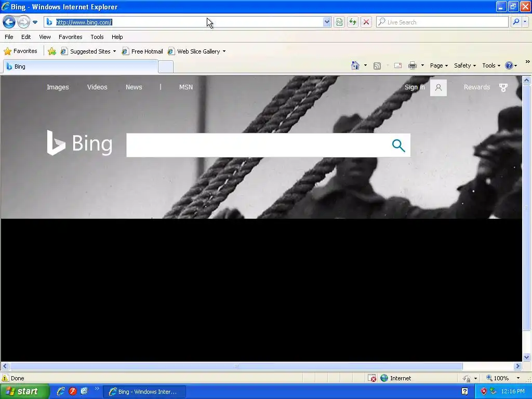Expand the address bar history dropdown

click(x=327, y=22)
